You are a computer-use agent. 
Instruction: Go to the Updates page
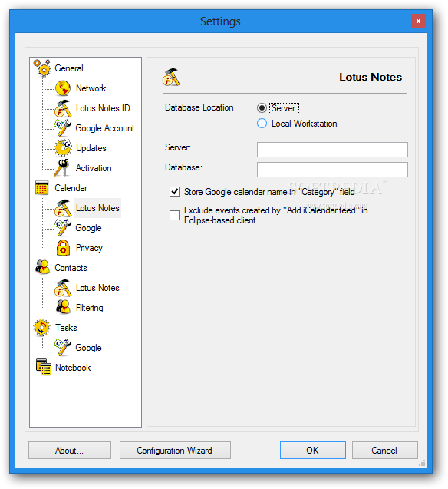[91, 148]
